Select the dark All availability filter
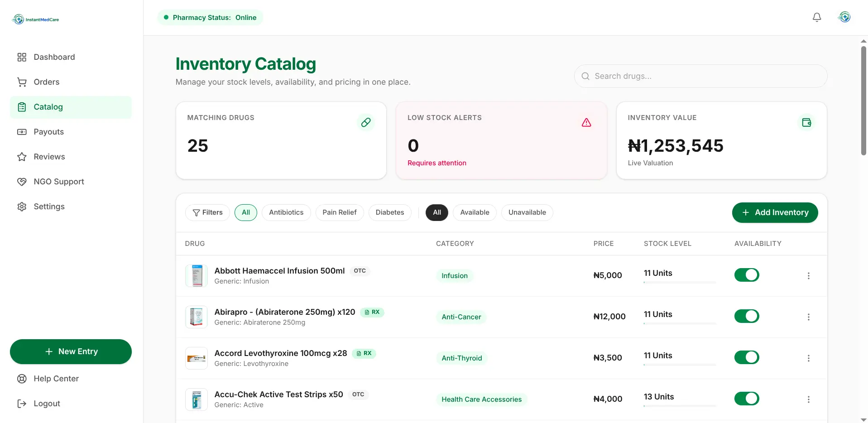868x423 pixels. pyautogui.click(x=437, y=212)
